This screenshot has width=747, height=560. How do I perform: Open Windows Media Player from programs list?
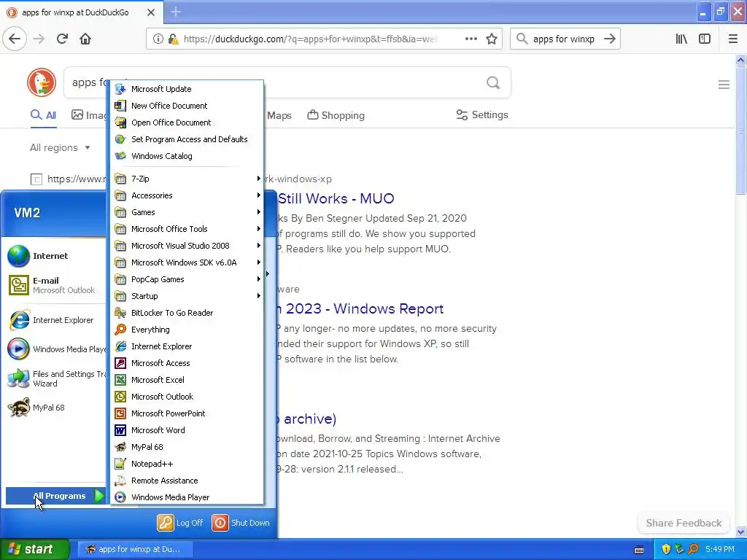(x=187, y=497)
